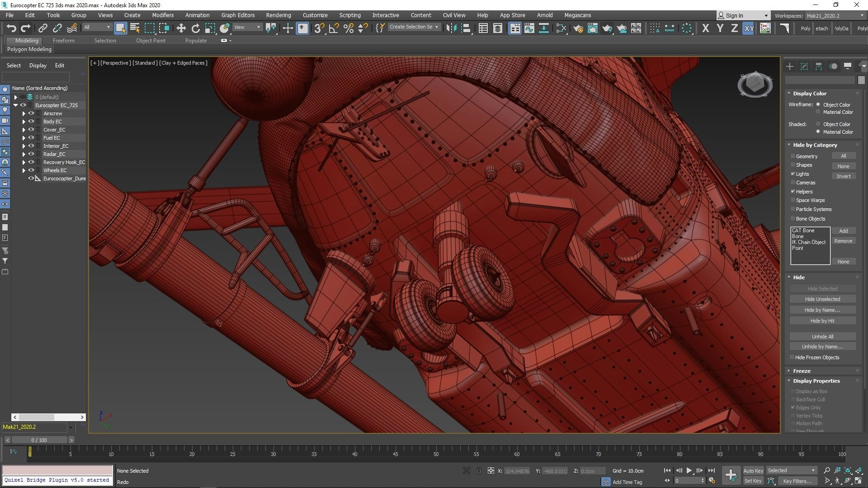Click the Hide Unselected button

click(x=822, y=299)
